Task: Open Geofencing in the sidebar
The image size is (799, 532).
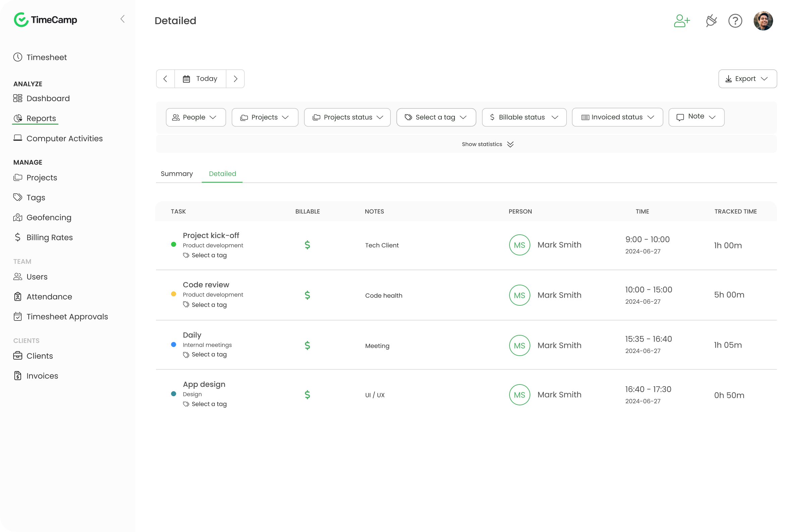Action: click(49, 218)
